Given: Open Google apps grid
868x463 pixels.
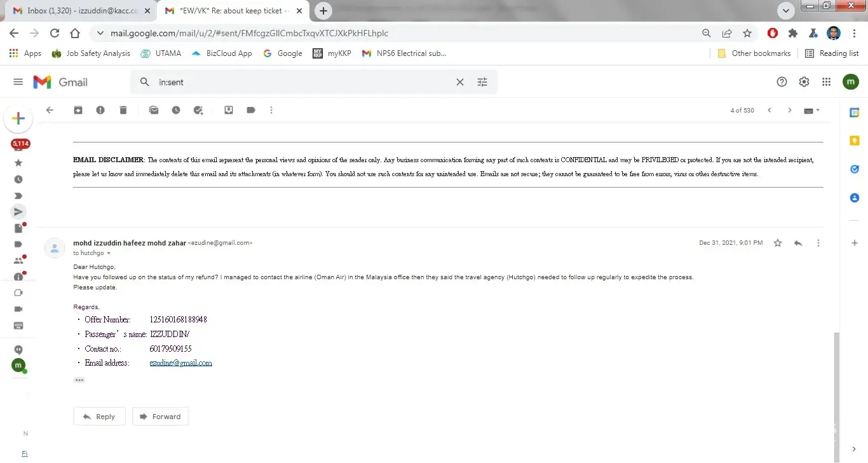Looking at the screenshot, I should click(x=826, y=82).
